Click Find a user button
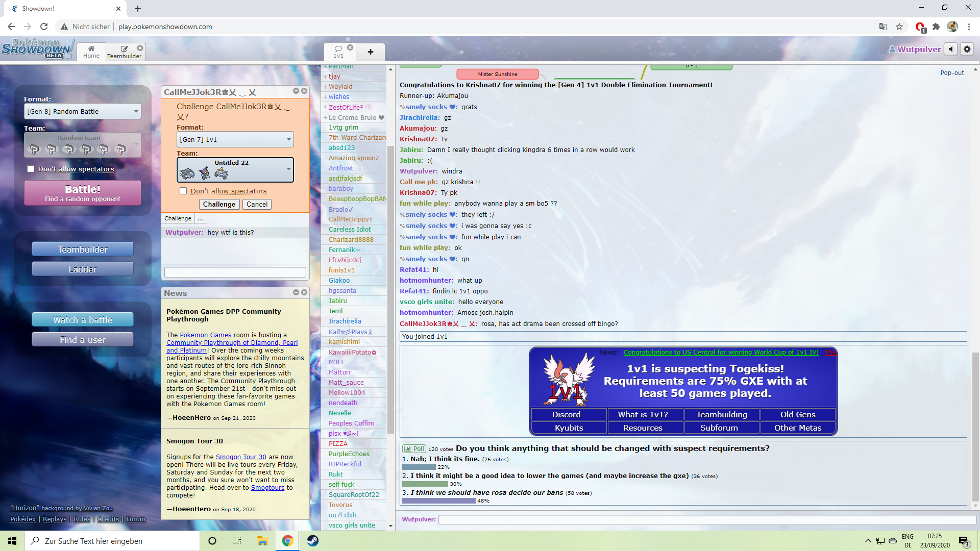 pos(83,340)
